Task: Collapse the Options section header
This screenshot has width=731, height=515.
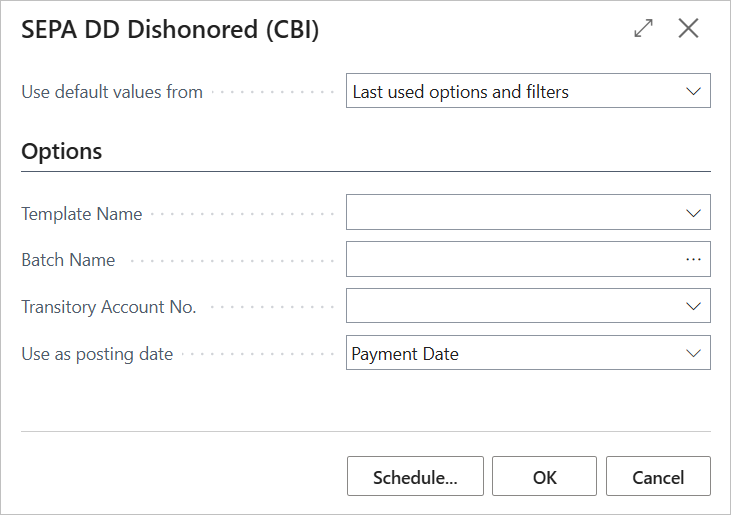Action: click(62, 151)
